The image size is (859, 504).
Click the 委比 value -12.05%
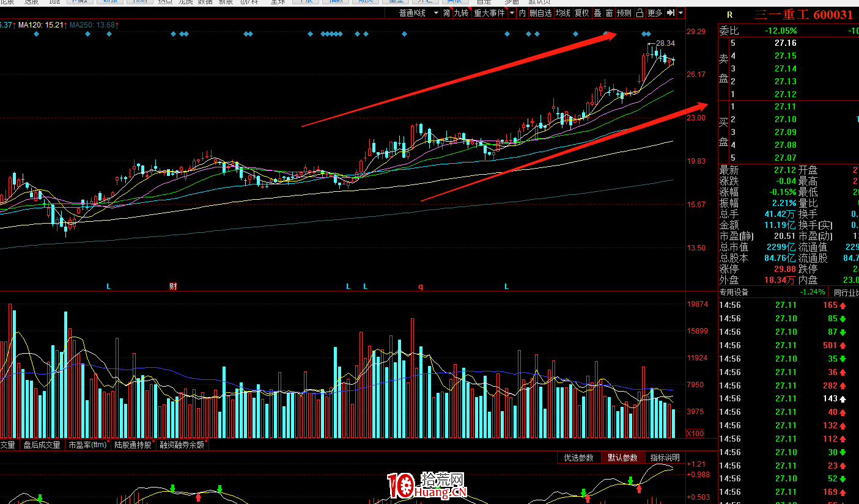tap(781, 31)
